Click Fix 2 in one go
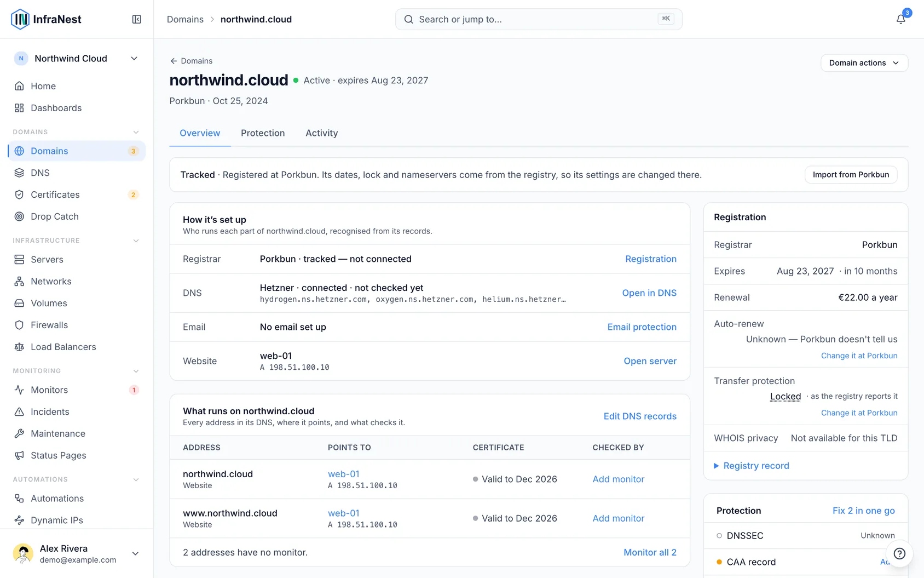The width and height of the screenshot is (924, 578). point(863,511)
